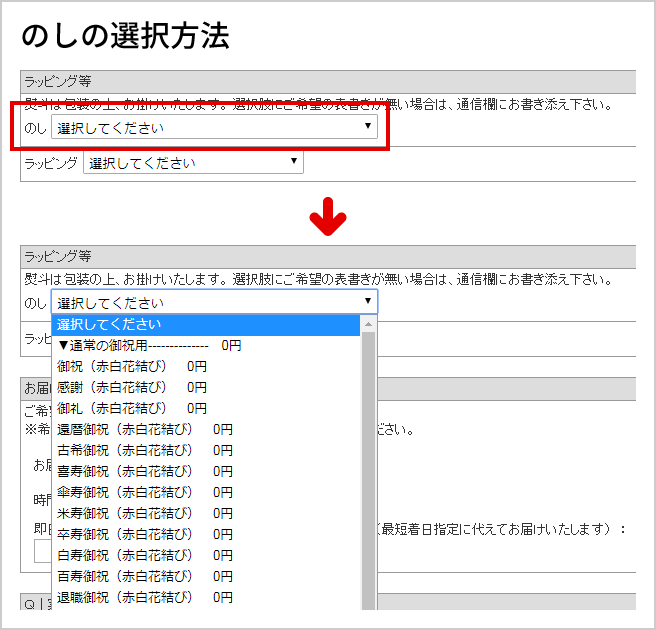Open the upper のし dropdown

[214, 127]
